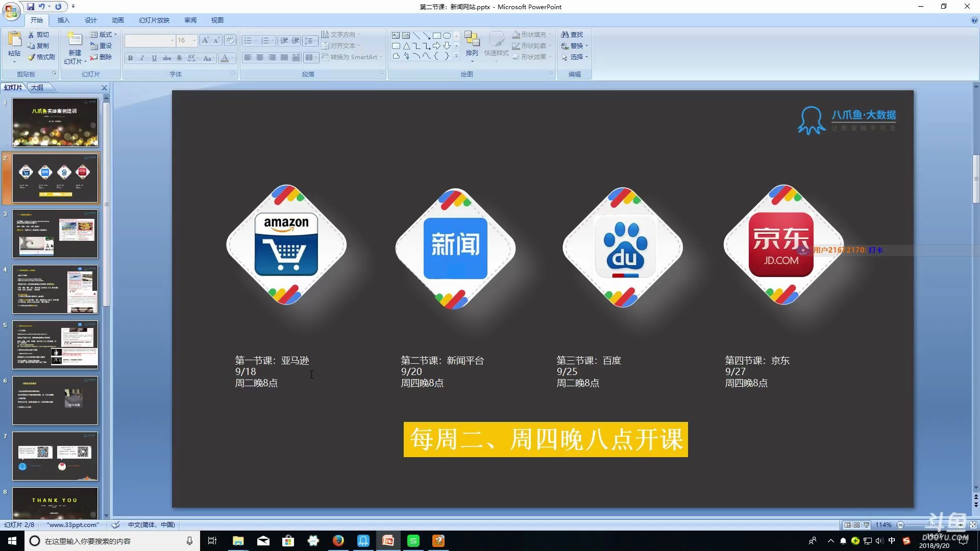Center align the text
This screenshot has width=980, height=551.
point(260,58)
